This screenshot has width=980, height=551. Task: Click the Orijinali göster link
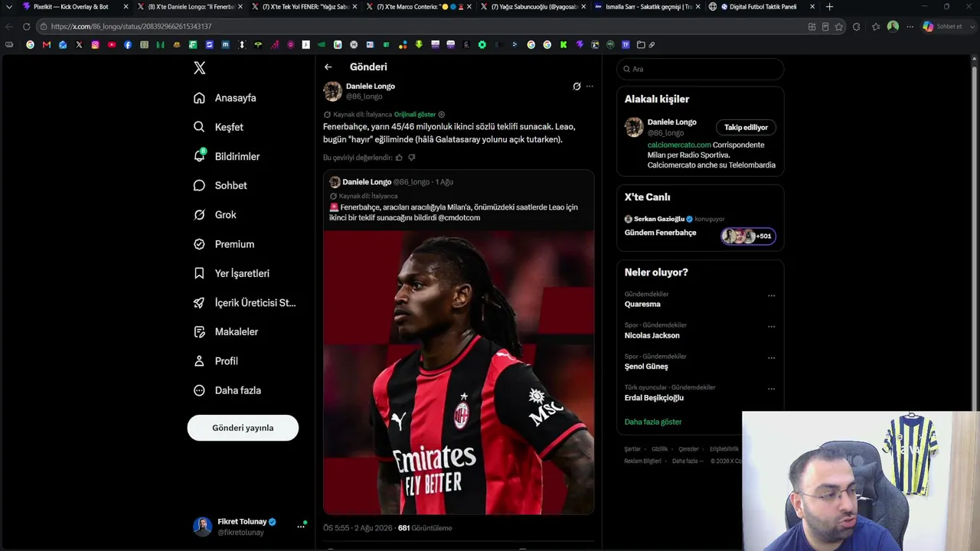click(415, 115)
